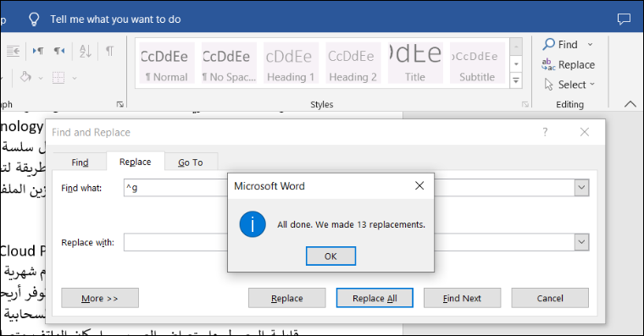Open Paragraph settings dialog launcher
Viewport: 644px width, 336px height.
[x=120, y=105]
